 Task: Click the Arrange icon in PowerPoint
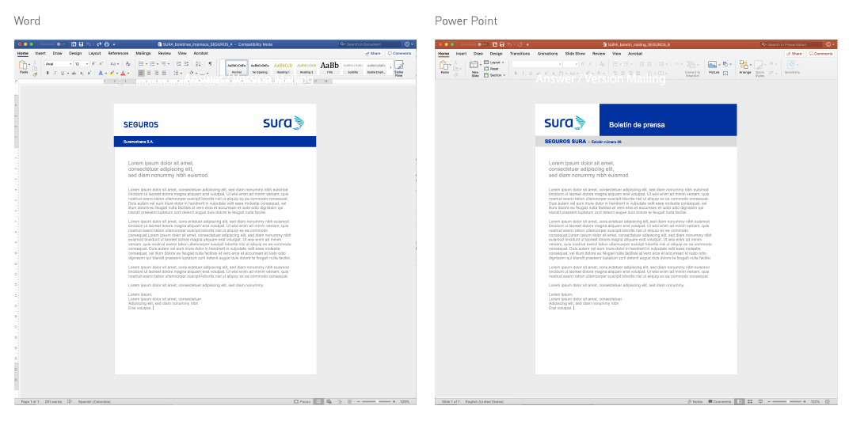(744, 64)
